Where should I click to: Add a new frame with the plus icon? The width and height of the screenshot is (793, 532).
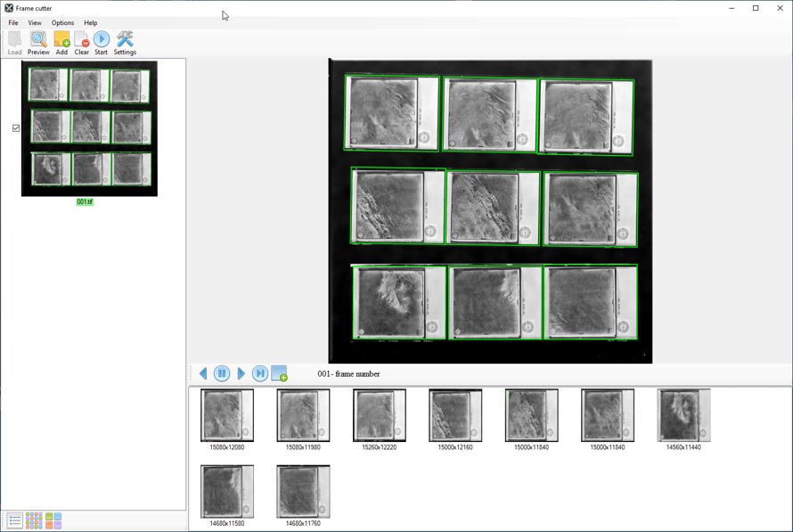pos(279,373)
